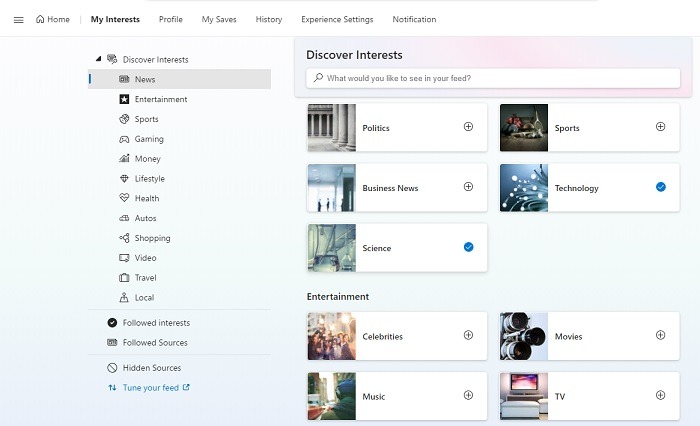Screen dimensions: 700x426
Task: Unfollow Technology via blue checkmark
Action: click(661, 187)
